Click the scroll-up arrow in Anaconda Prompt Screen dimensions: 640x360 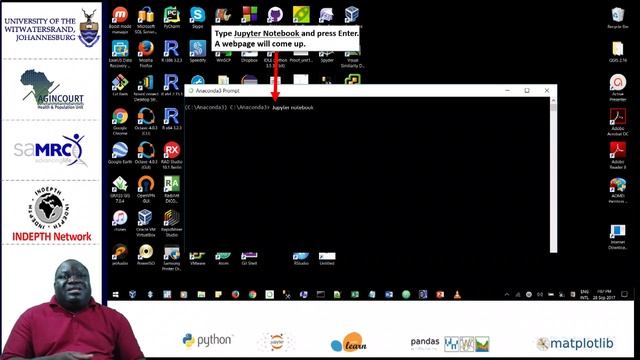[x=553, y=100]
